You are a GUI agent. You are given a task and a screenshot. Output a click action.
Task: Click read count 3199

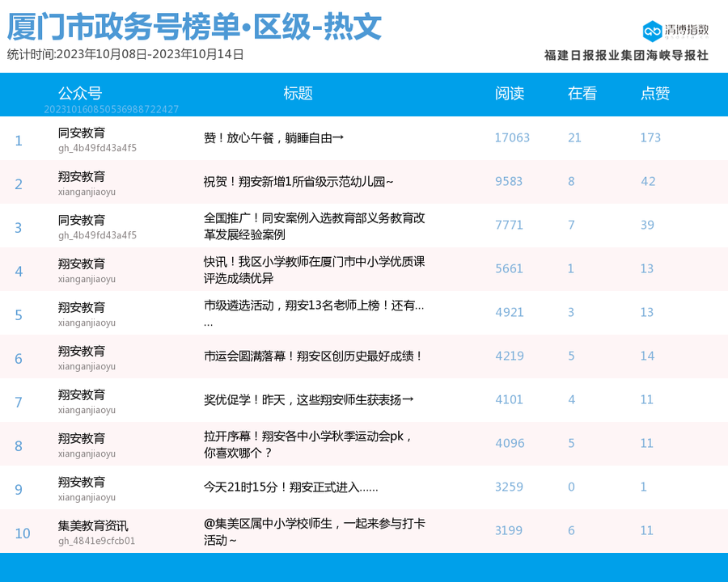click(x=509, y=530)
